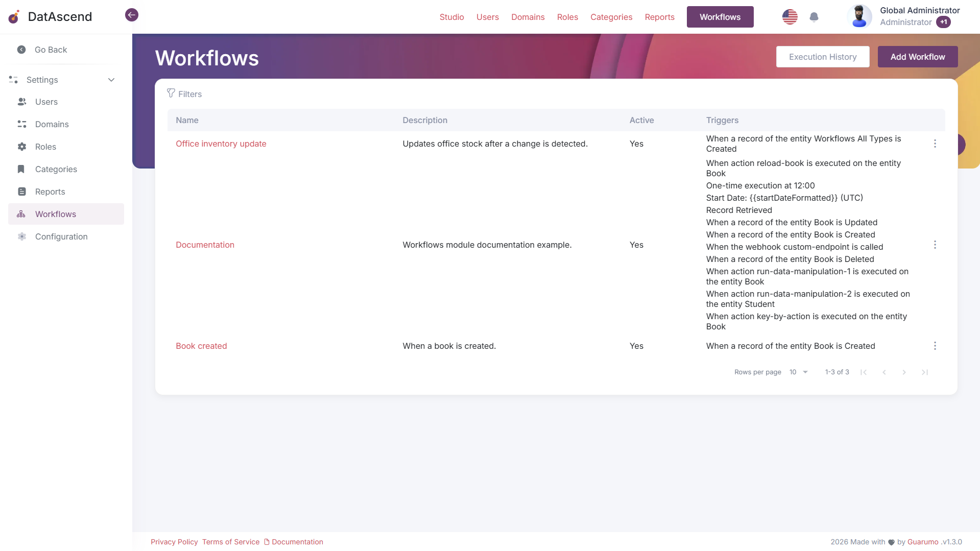This screenshot has width=980, height=551.
Task: Select Users in settings sidebar
Action: tap(46, 102)
